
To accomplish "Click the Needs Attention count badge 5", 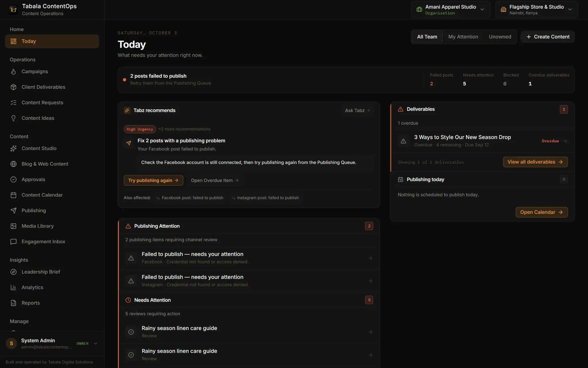I will point(369,300).
